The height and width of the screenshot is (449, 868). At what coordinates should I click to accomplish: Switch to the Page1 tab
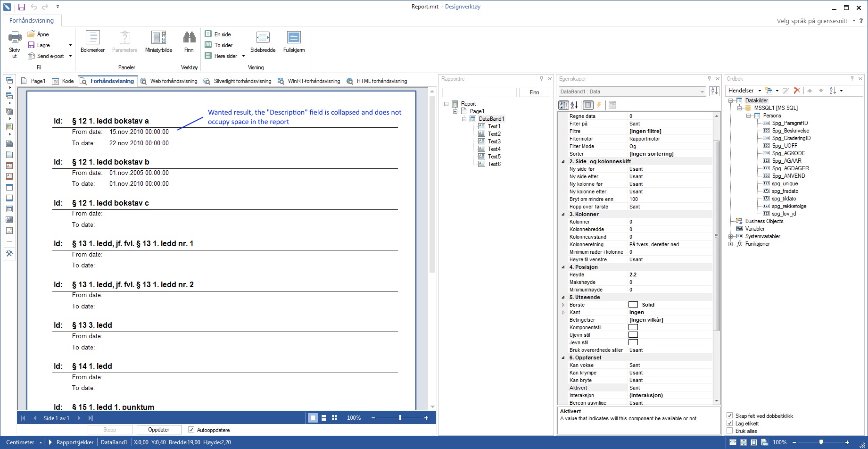[x=33, y=81]
